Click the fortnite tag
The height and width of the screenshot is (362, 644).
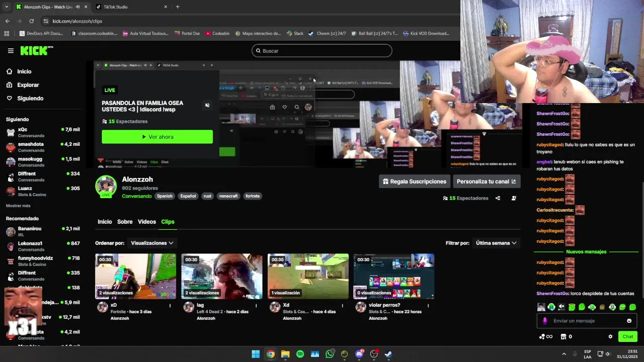click(253, 196)
